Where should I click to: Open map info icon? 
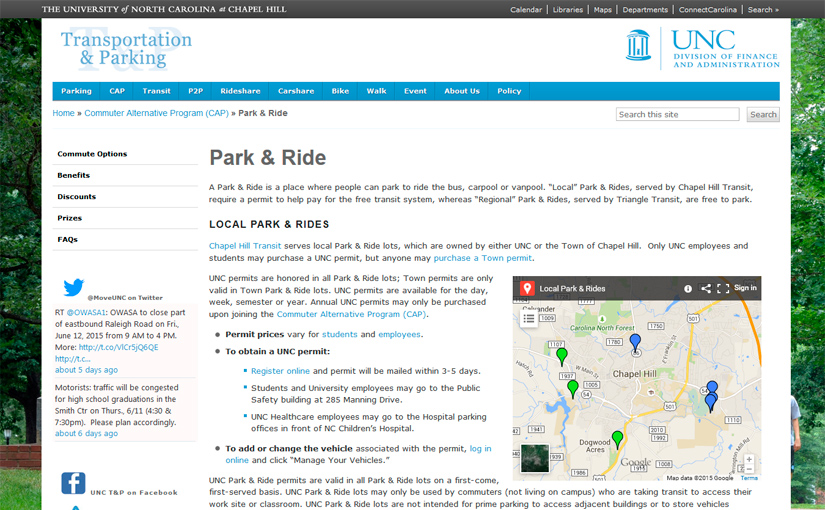tap(688, 288)
